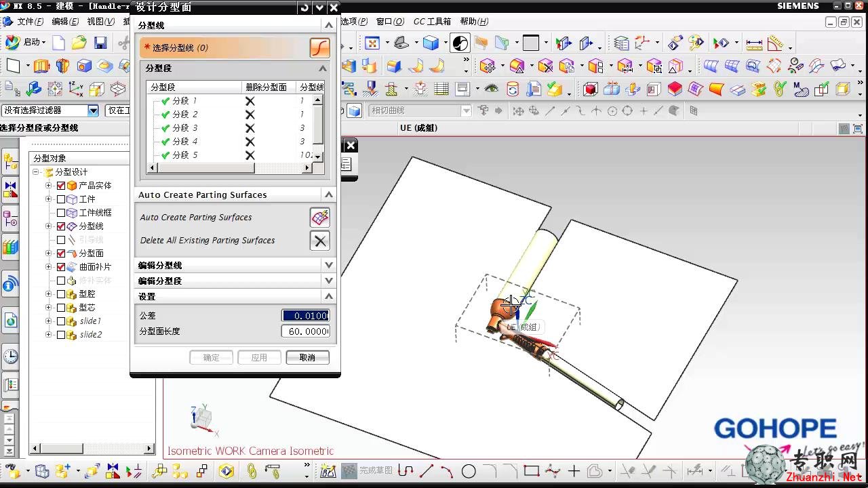Click the 启动 start button

tap(24, 43)
